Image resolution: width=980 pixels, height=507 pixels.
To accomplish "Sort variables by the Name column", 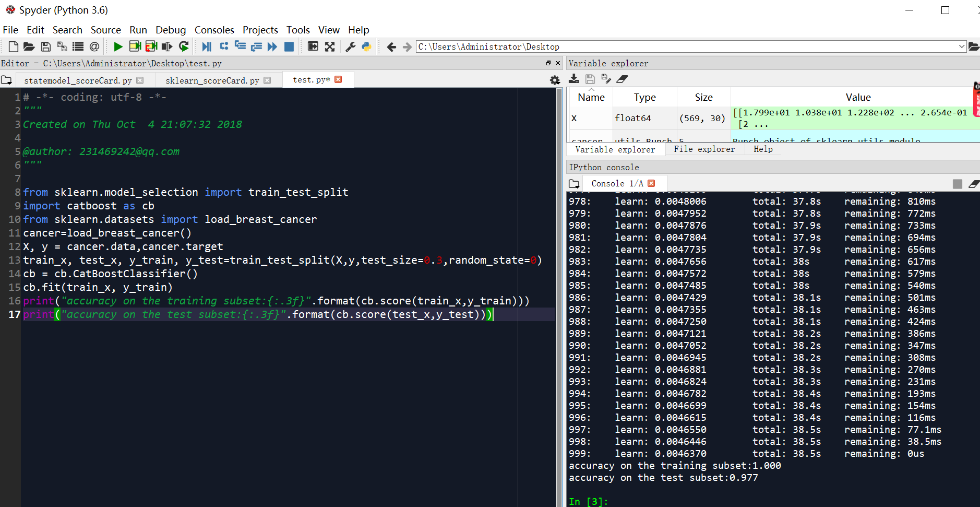I will click(x=591, y=97).
